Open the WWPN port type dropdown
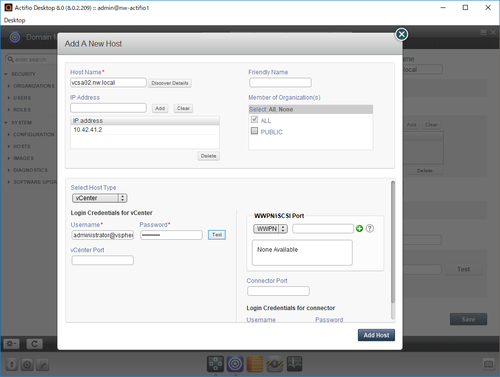Image resolution: width=500 pixels, height=377 pixels. coord(270,229)
